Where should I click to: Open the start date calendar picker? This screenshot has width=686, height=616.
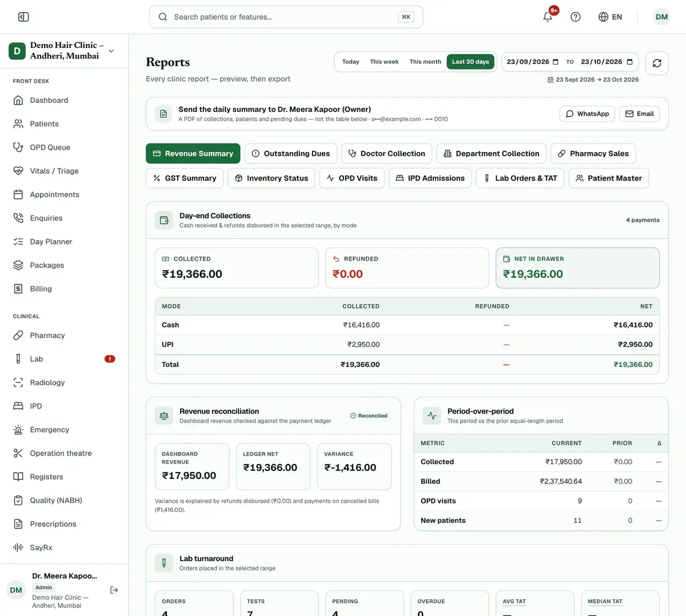click(555, 62)
